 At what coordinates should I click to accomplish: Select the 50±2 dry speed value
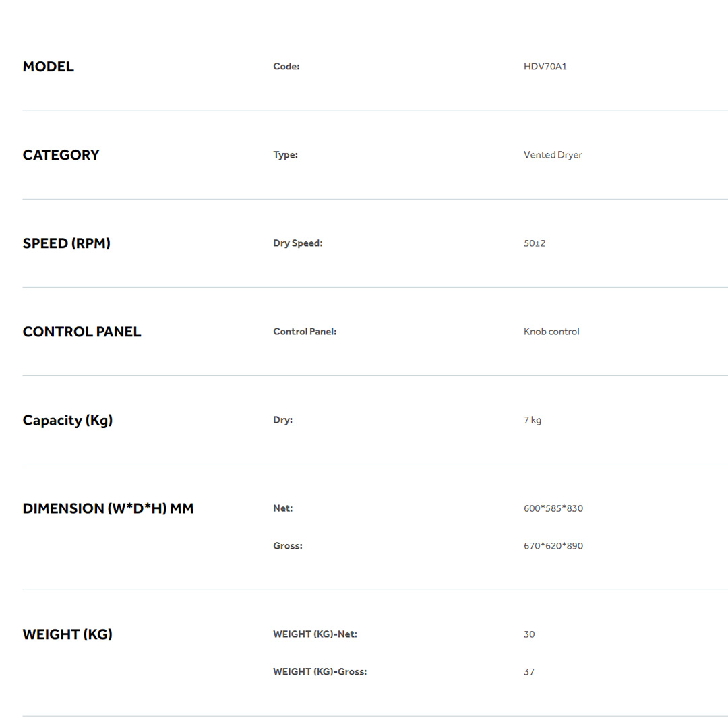535,243
